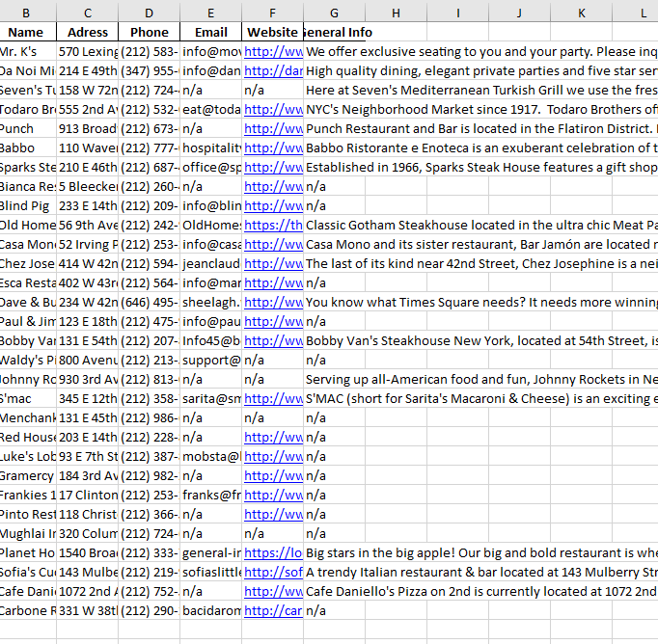The height and width of the screenshot is (644, 658).
Task: Select email cell bacidaroma in Carbone row
Action: 210,611
